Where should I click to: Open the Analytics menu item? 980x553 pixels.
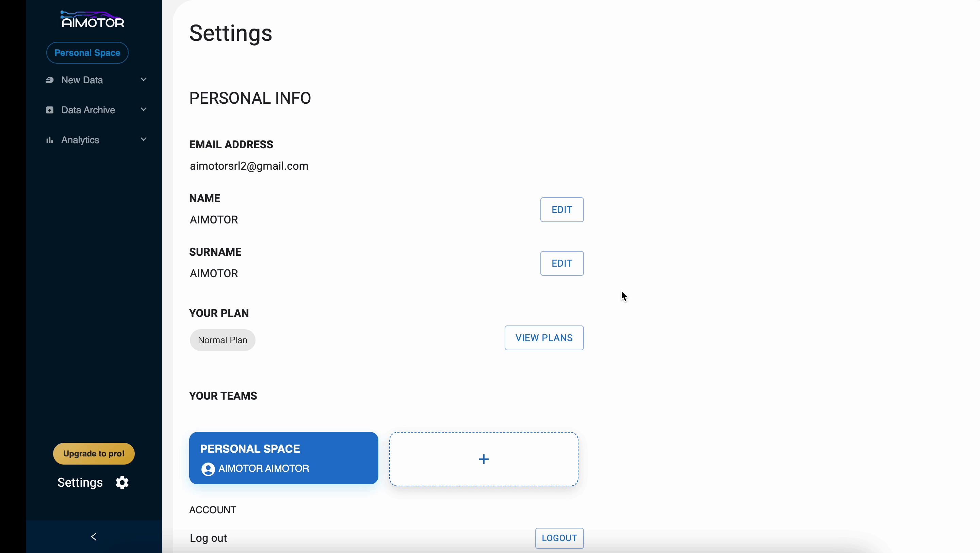(x=80, y=140)
